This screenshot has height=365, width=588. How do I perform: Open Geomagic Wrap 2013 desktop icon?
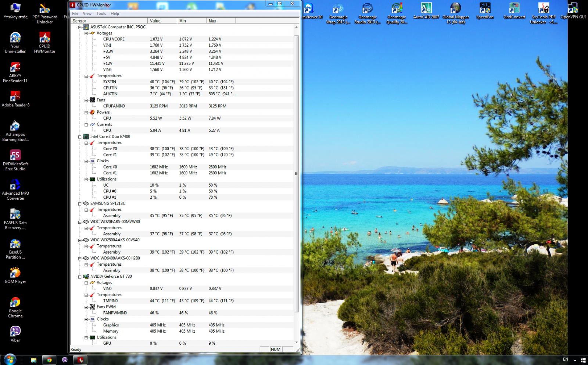(338, 14)
